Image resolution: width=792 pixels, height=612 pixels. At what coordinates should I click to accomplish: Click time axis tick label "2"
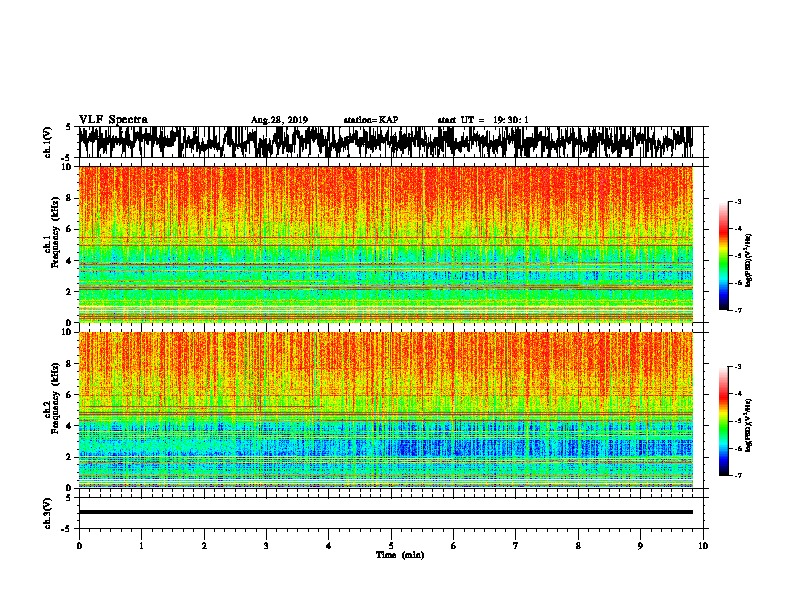pyautogui.click(x=204, y=546)
